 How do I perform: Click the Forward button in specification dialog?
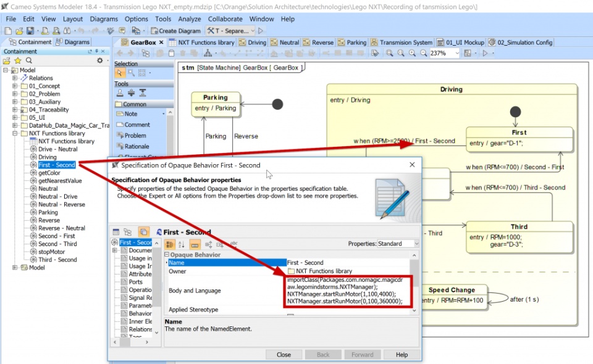point(363,355)
